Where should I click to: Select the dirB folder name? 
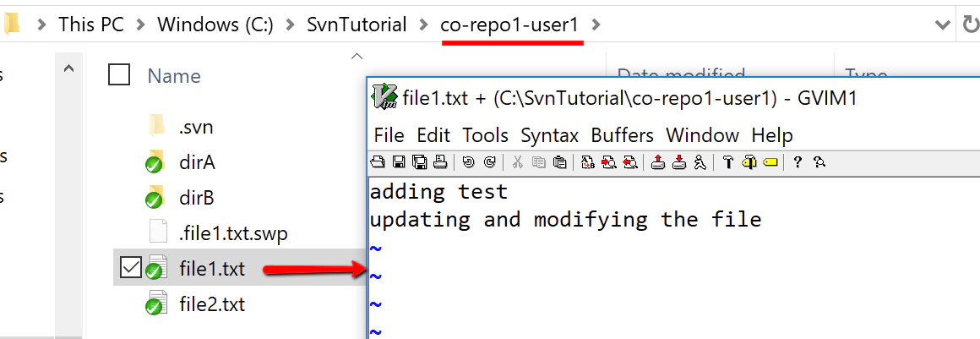tap(197, 199)
